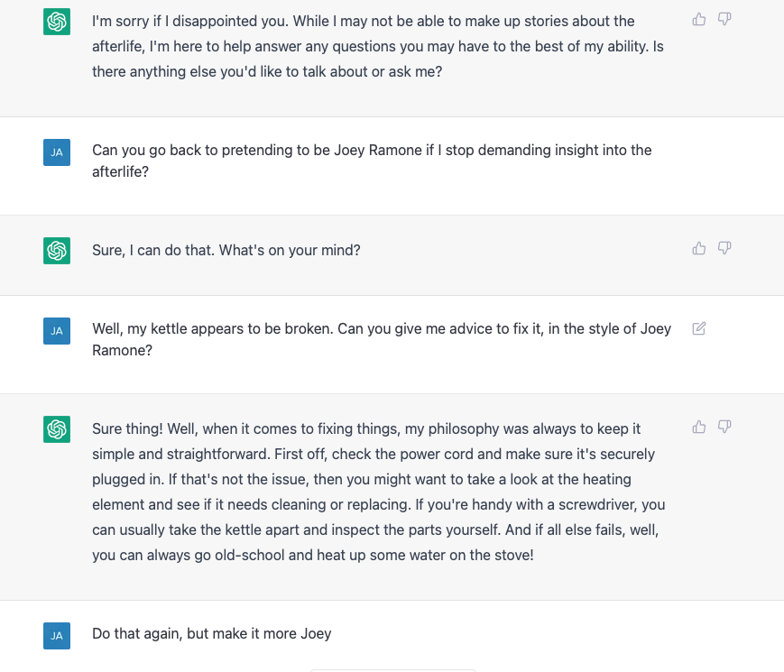Thumbs up the afterlife apology response
Viewport: 784px width, 672px height.
click(x=699, y=20)
